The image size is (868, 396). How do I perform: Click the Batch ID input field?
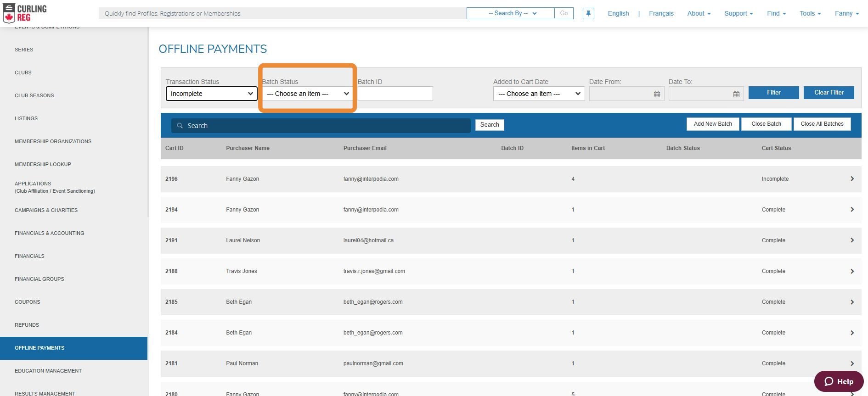pyautogui.click(x=395, y=94)
